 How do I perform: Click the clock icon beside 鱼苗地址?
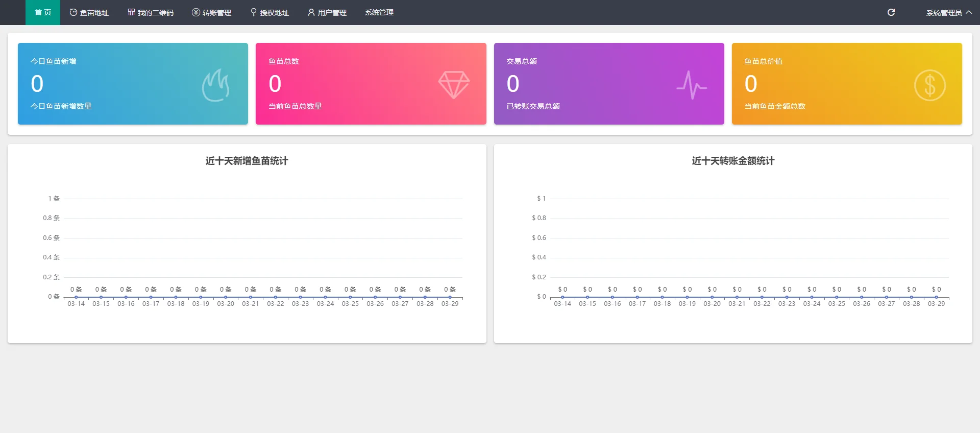(73, 12)
